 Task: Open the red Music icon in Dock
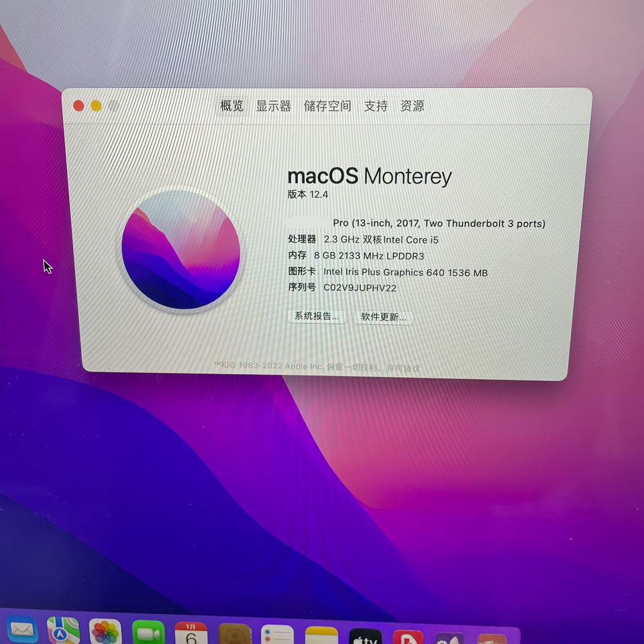[408, 637]
